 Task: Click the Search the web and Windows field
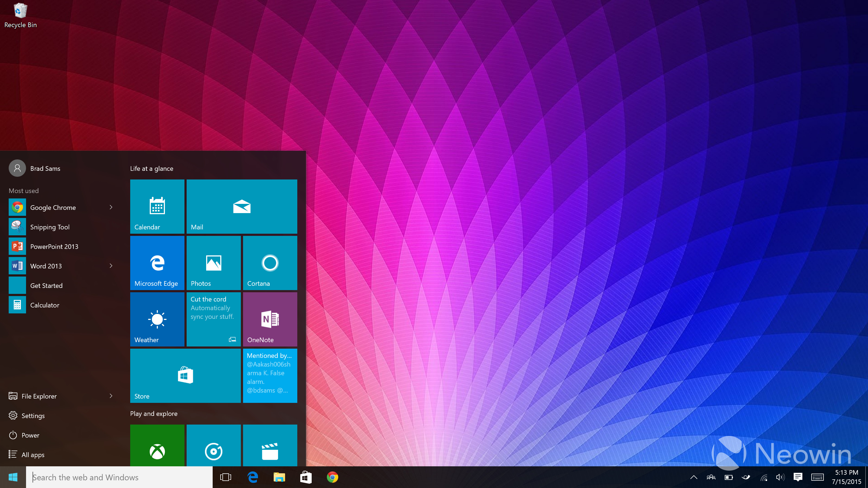point(119,477)
